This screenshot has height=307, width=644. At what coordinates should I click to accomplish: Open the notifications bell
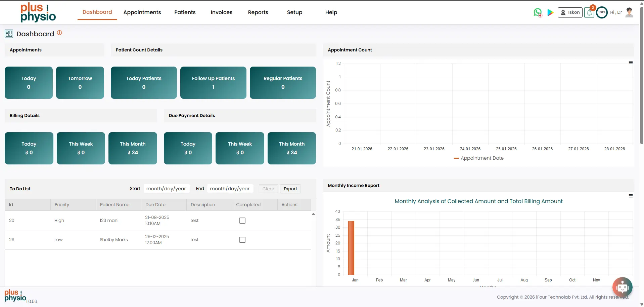[x=589, y=13]
